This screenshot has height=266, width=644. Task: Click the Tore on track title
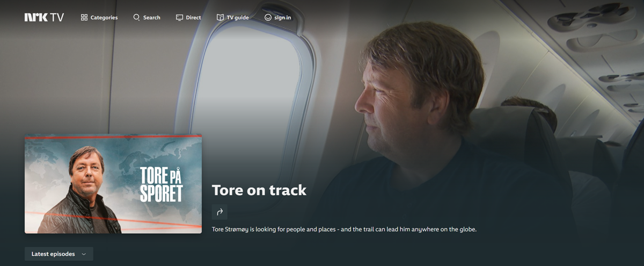[259, 190]
